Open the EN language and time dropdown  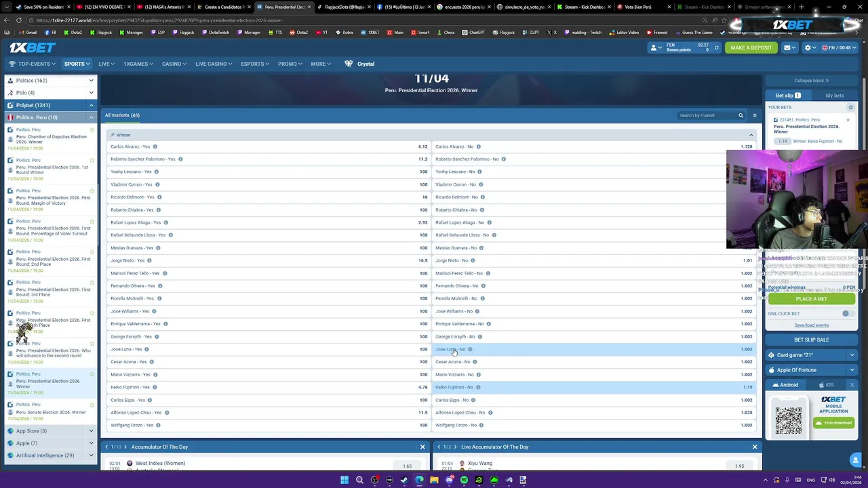tap(837, 47)
